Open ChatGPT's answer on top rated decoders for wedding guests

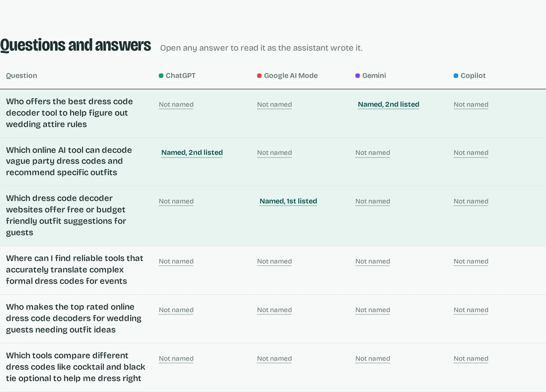click(176, 310)
